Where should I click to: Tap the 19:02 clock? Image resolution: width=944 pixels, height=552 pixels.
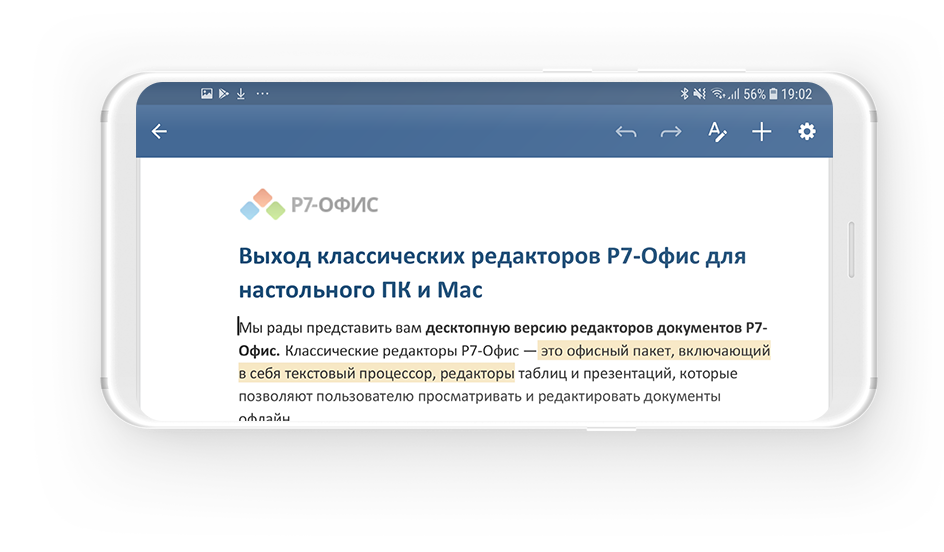[x=796, y=94]
